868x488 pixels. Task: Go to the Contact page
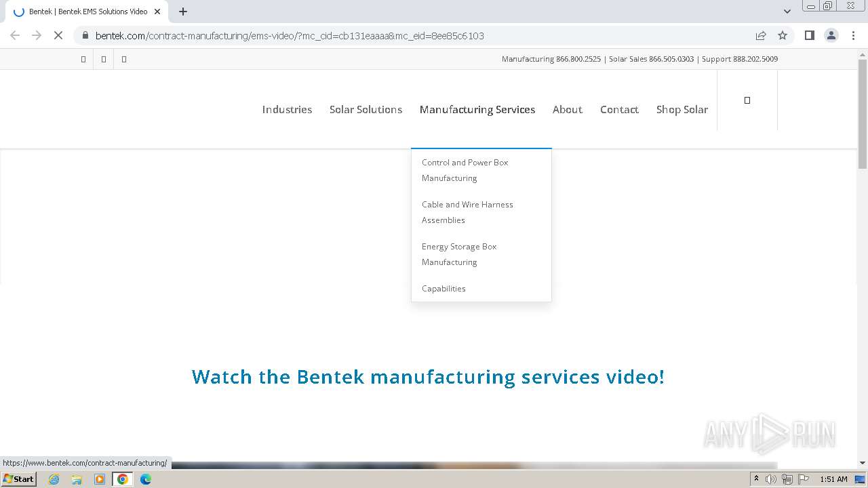coord(619,109)
